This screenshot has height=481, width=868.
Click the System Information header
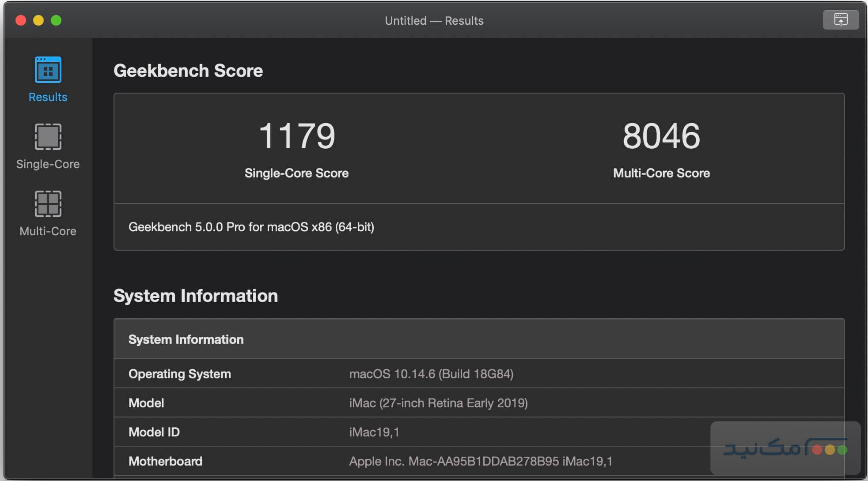196,296
